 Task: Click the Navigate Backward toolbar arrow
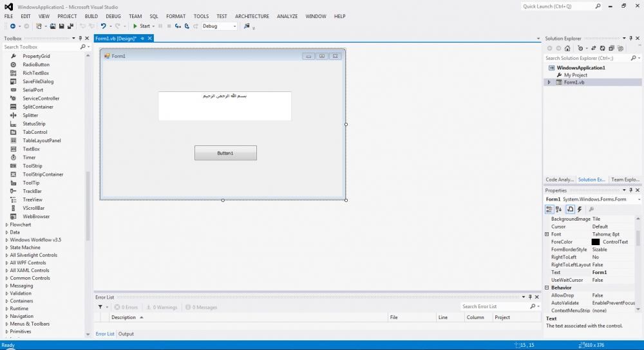coord(13,26)
